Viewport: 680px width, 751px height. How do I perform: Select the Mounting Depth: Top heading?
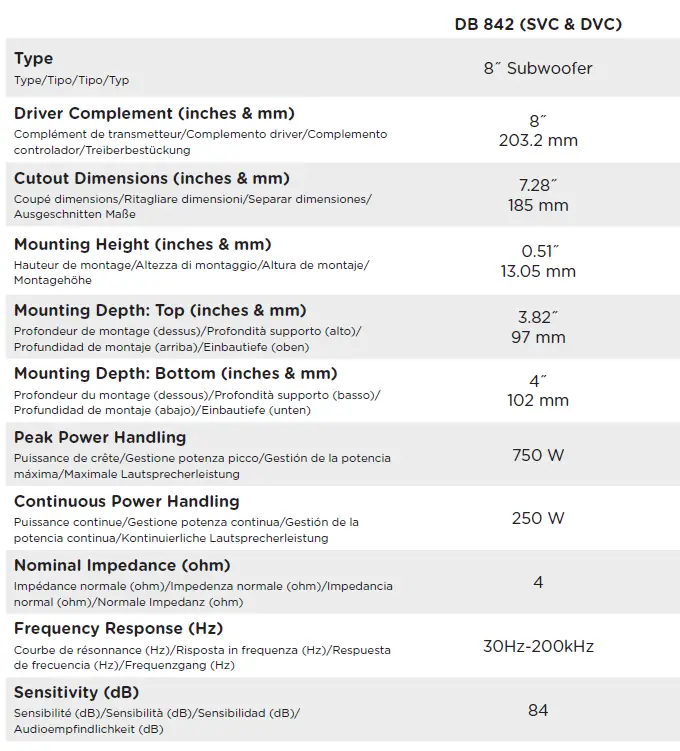pyautogui.click(x=160, y=311)
